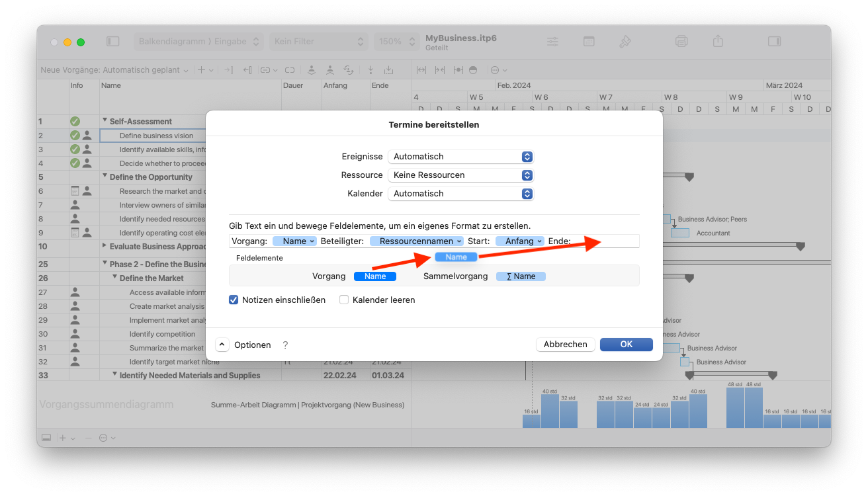Click the Anfang column header
Viewport: 868px width, 496px height.
pyautogui.click(x=335, y=85)
